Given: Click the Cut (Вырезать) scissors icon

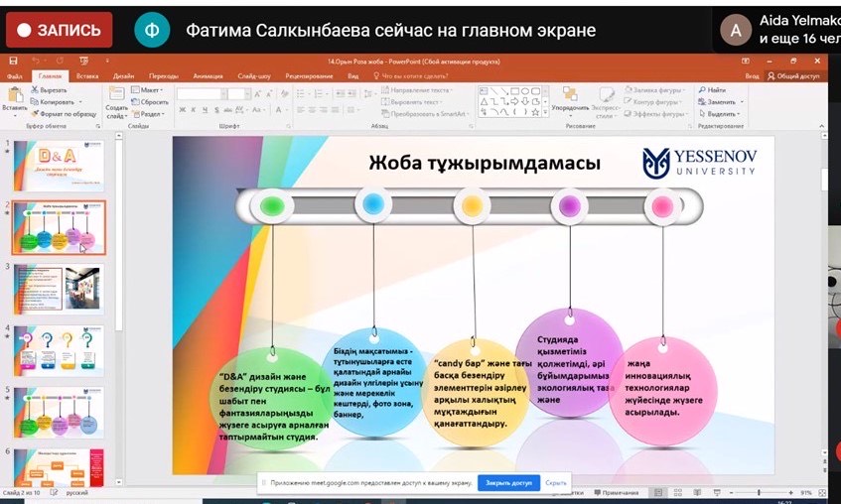Looking at the screenshot, I should point(35,89).
